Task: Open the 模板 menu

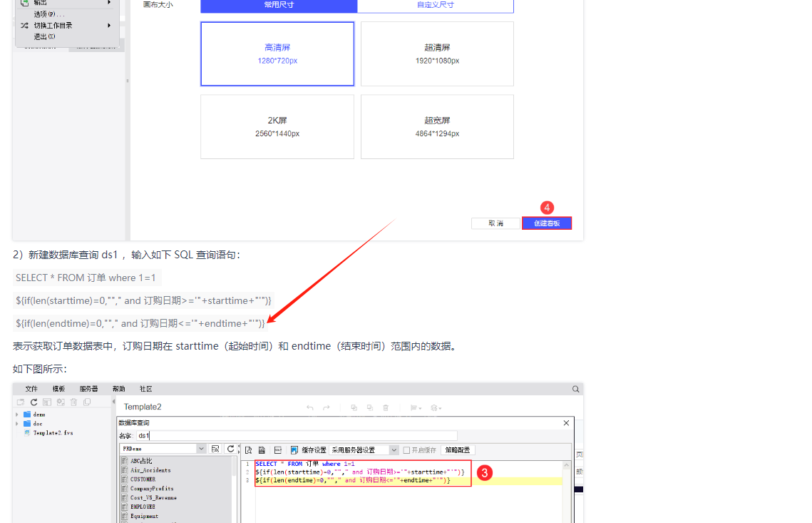Action: [x=58, y=390]
